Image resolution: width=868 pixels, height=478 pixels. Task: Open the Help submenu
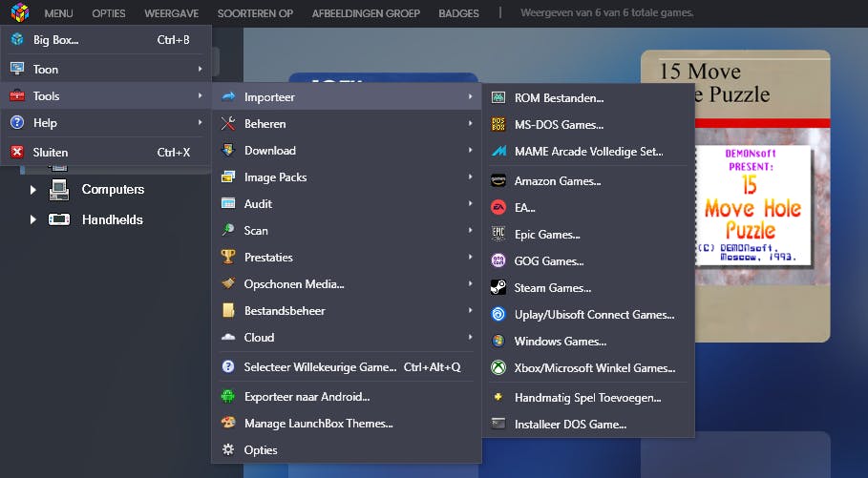[106, 123]
